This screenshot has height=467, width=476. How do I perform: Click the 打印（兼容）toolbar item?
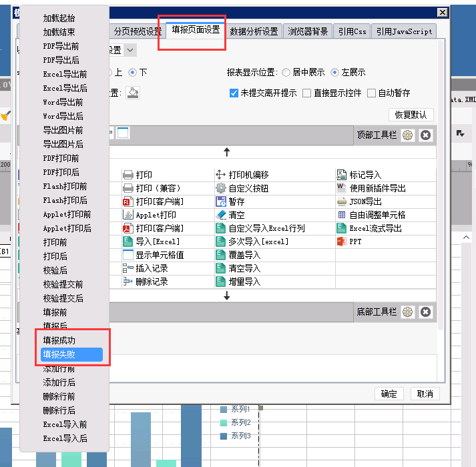pos(152,188)
